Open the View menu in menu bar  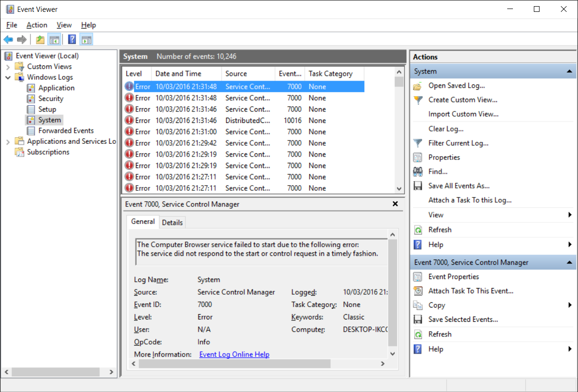coord(64,25)
